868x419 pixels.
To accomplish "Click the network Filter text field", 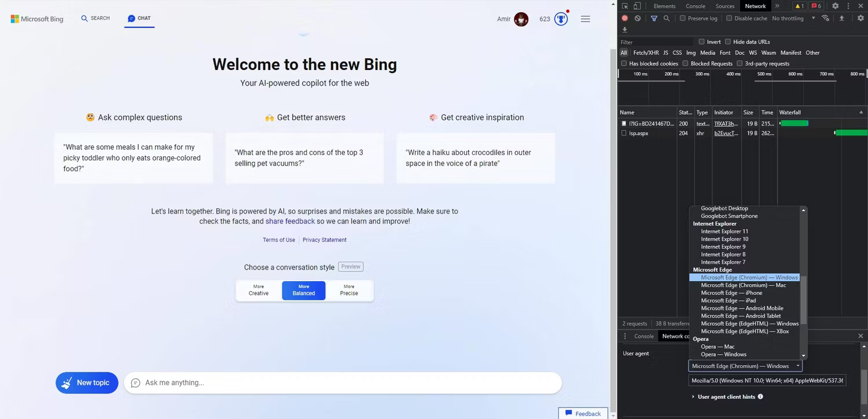I will [656, 42].
